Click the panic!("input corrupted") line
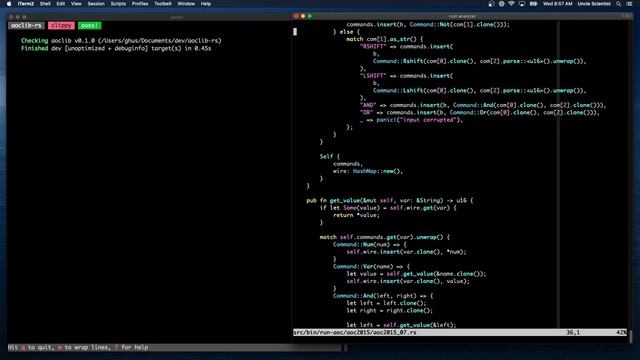Viewport: 640px width, 360px height. point(411,120)
